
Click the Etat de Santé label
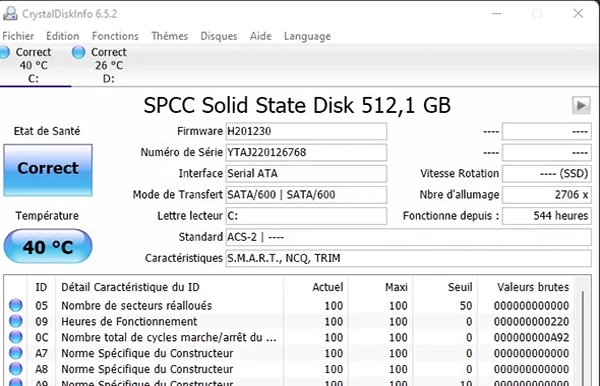(x=47, y=131)
